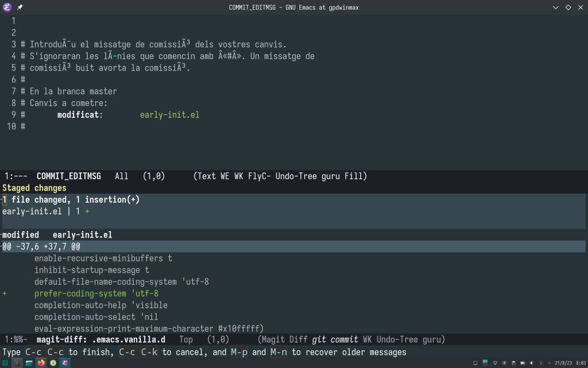This screenshot has height=368, width=588.
Task: Collapse the Staged changes section
Action: 34,188
